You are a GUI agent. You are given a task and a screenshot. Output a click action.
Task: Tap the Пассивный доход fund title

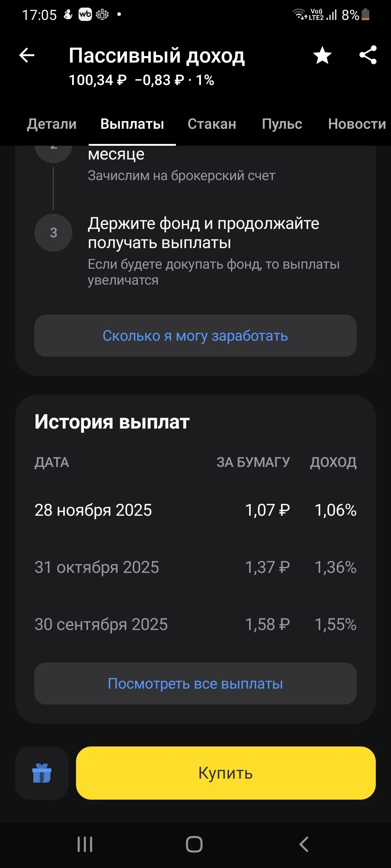coord(157,56)
